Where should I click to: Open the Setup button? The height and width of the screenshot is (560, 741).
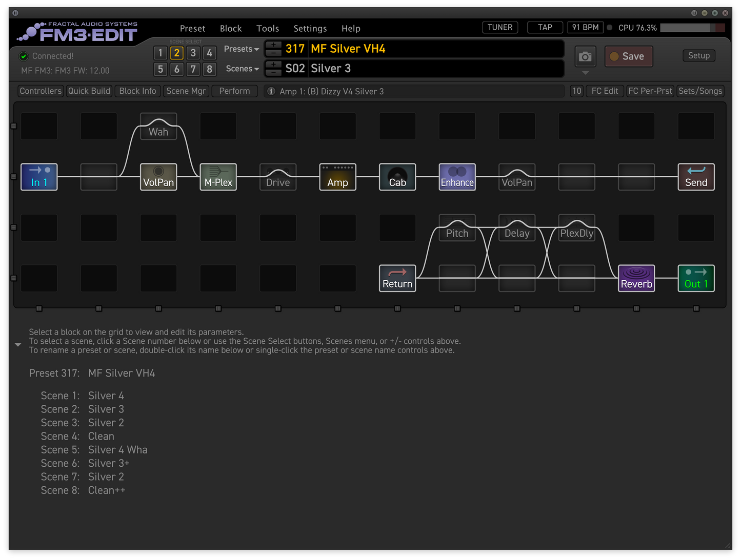[x=699, y=55]
